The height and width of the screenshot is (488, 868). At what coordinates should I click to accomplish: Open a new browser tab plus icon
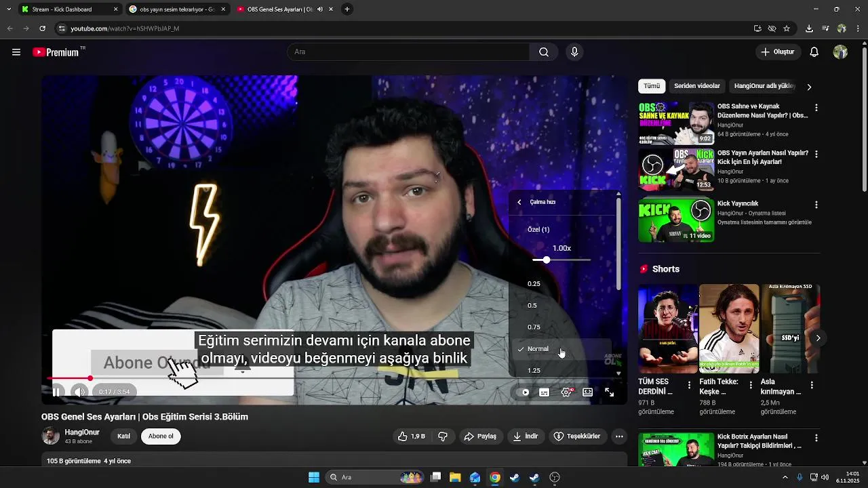pos(347,9)
